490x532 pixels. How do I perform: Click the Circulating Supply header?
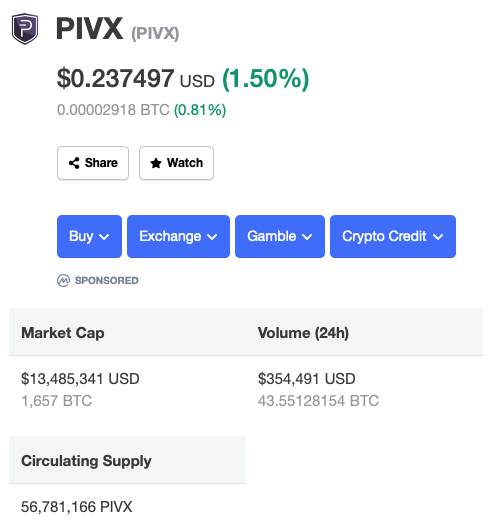(86, 461)
